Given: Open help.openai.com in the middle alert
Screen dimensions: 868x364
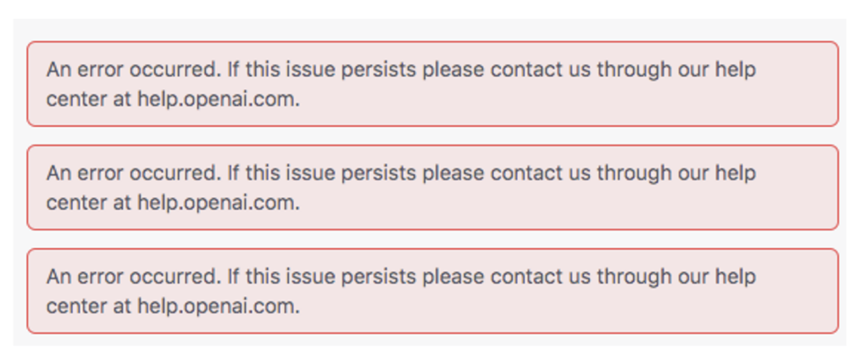Looking at the screenshot, I should coord(218,202).
